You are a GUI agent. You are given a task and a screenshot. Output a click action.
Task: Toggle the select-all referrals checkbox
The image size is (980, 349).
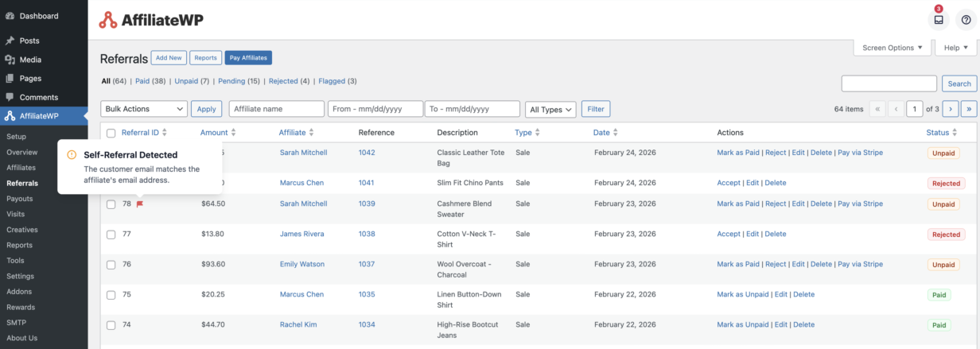pyautogui.click(x=111, y=133)
